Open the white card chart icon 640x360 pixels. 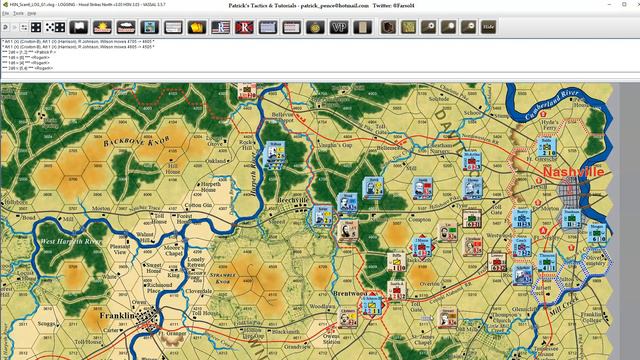point(173,27)
